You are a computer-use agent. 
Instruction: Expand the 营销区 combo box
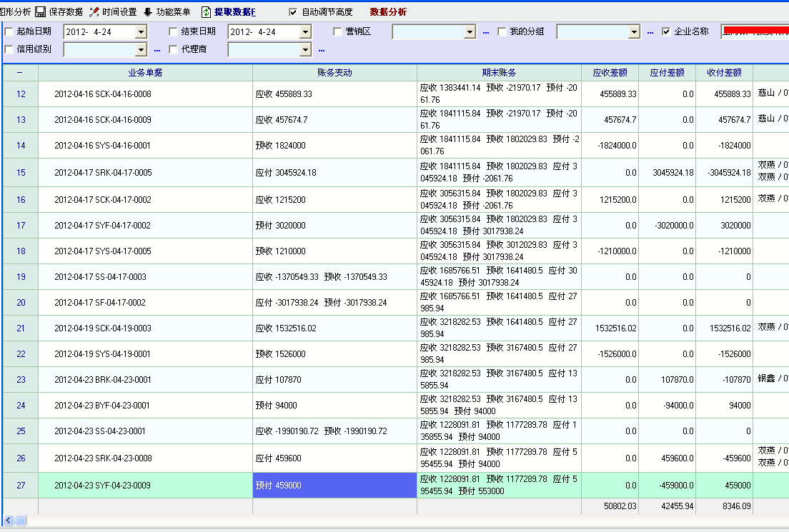[x=470, y=32]
